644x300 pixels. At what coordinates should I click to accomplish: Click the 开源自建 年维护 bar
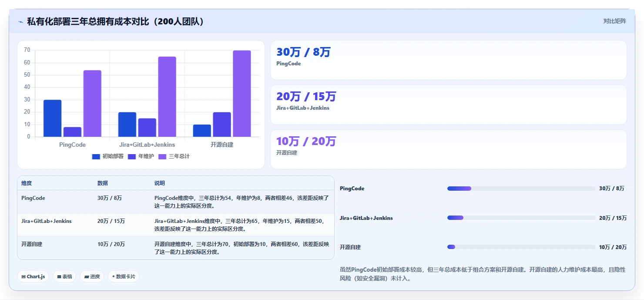coord(222,125)
